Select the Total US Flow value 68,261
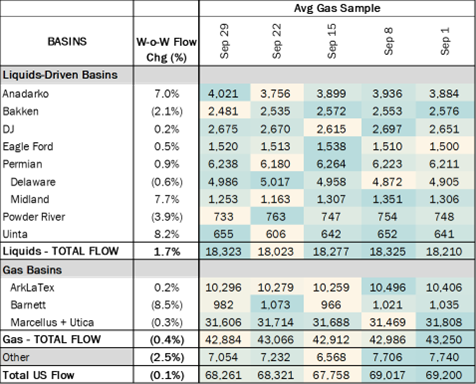The height and width of the screenshot is (384, 476). pos(223,375)
